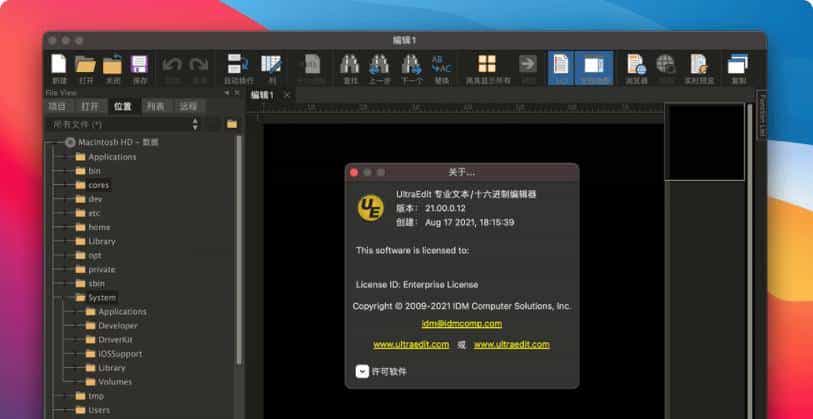Click the greyed-out Redo arrow icon
This screenshot has width=813, height=419.
[x=199, y=64]
